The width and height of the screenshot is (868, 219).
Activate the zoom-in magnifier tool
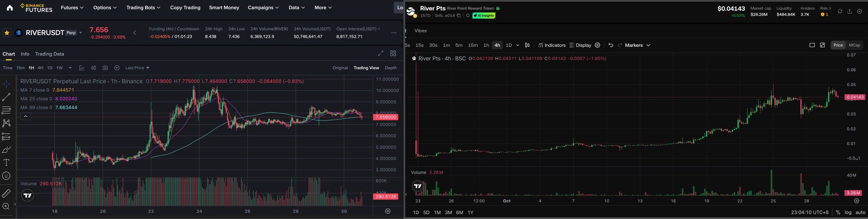pyautogui.click(x=6, y=206)
